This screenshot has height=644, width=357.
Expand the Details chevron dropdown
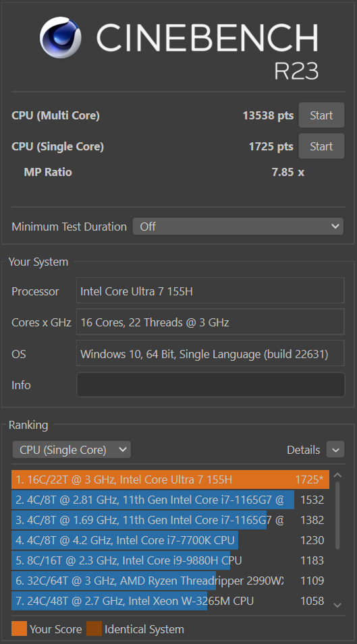tap(335, 450)
